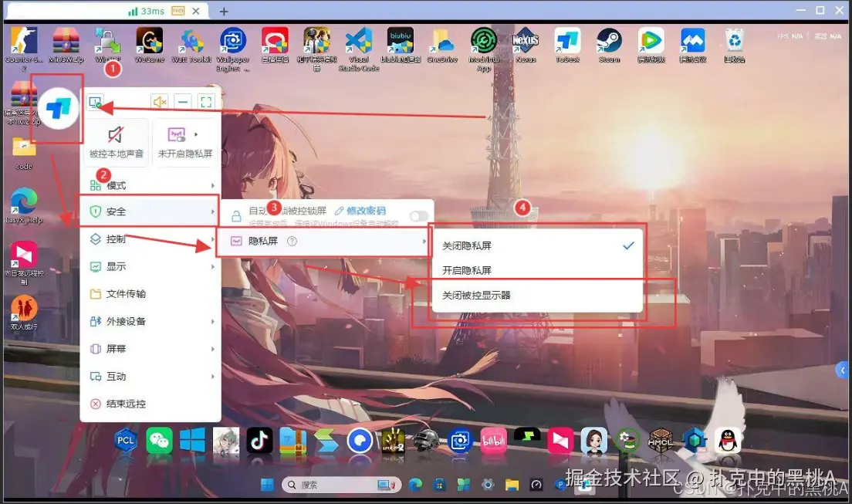The width and height of the screenshot is (852, 504).
Task: Click the QQ penguin icon in the dock
Action: click(728, 440)
